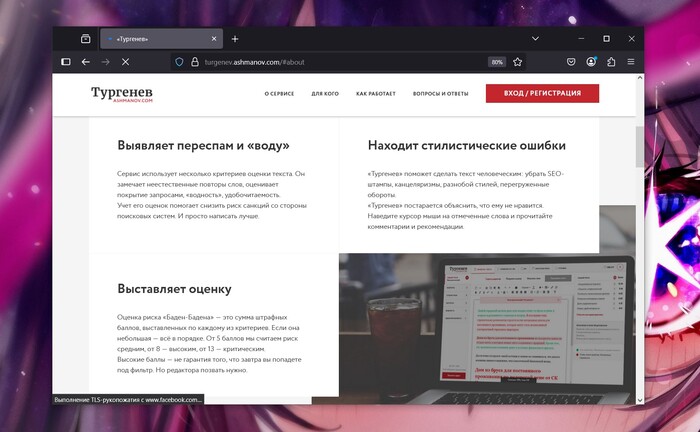
Task: Bookmark this page with star icon
Action: [517, 62]
